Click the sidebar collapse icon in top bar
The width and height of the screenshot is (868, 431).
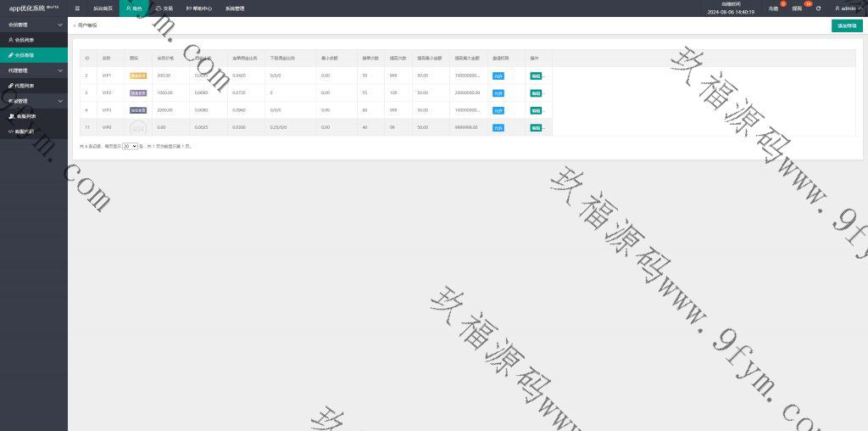[77, 8]
